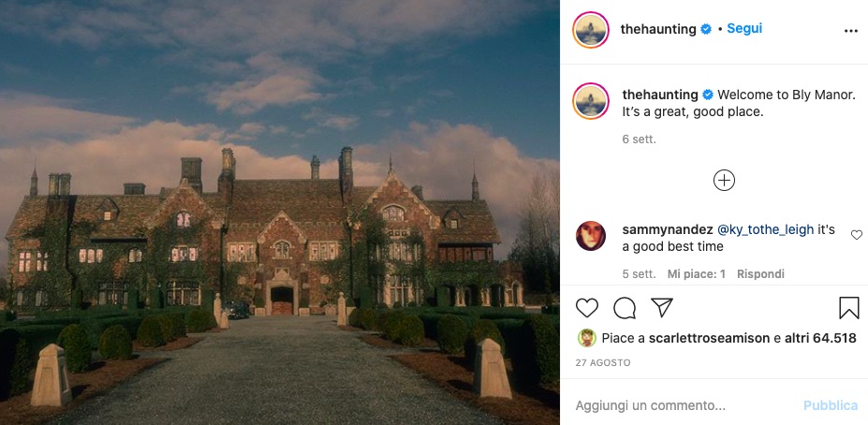Open thehaunting profile picture in header

coord(591,29)
